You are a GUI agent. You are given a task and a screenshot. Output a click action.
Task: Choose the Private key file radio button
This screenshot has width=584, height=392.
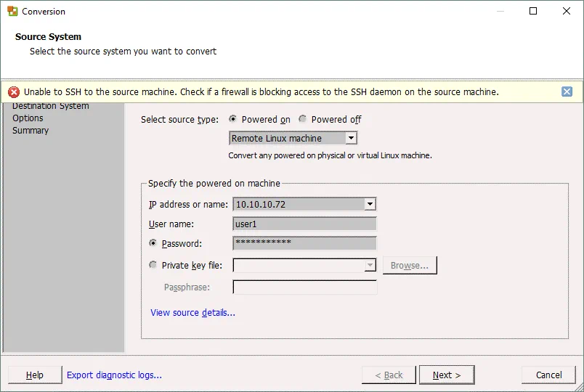tap(153, 266)
